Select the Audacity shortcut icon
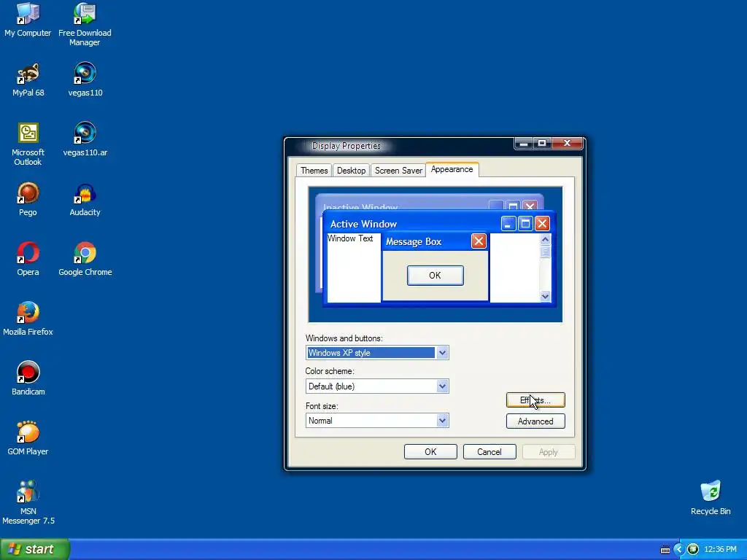 coord(85,200)
